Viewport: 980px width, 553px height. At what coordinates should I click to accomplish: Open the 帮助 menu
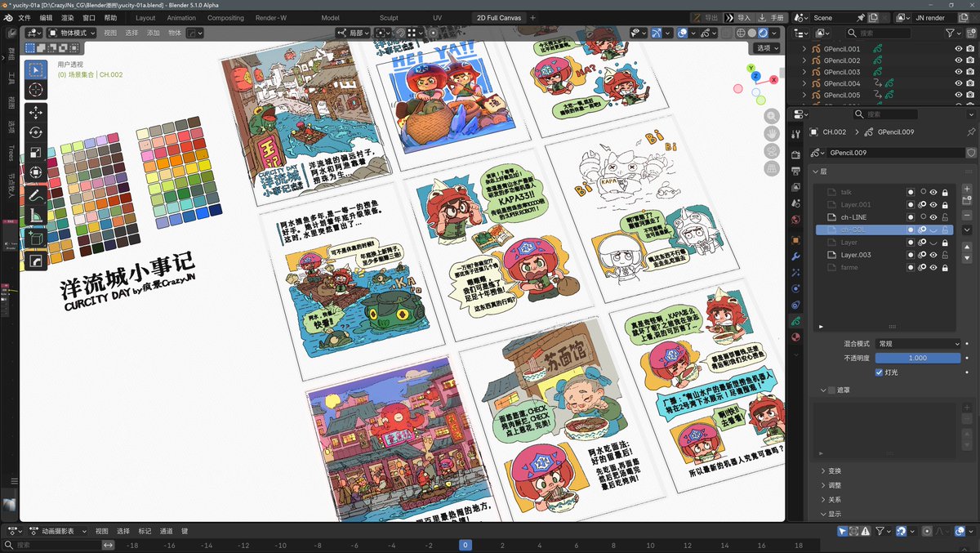(x=110, y=17)
